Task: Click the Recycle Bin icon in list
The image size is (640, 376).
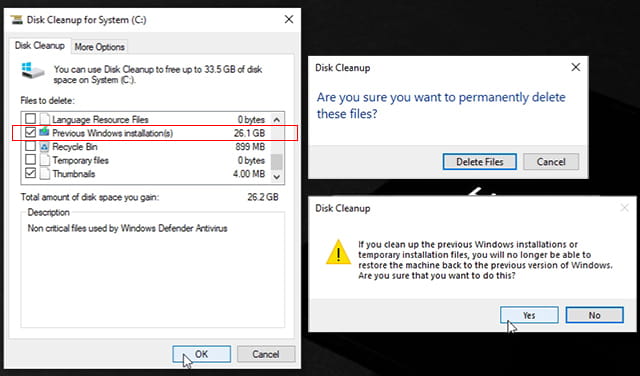Action: [44, 146]
